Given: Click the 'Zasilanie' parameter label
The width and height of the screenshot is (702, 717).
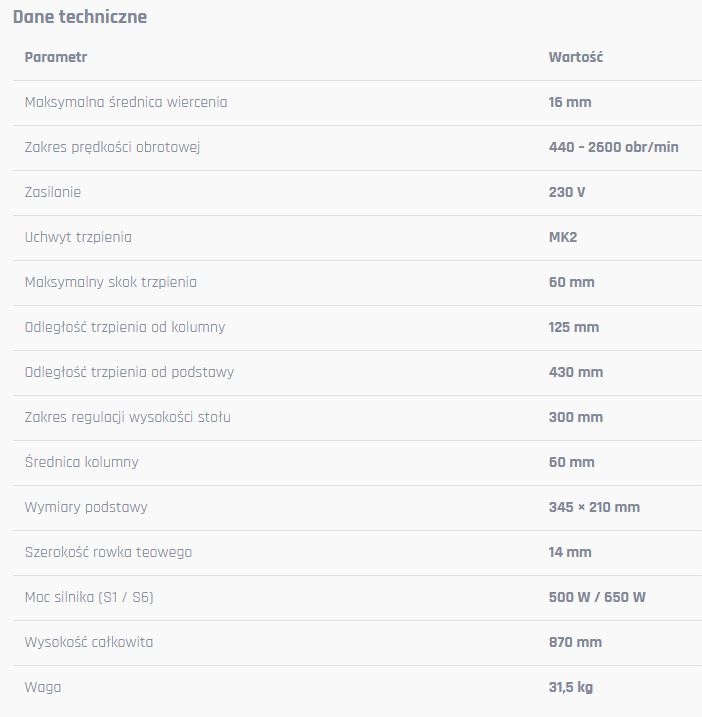Looking at the screenshot, I should tap(53, 192).
